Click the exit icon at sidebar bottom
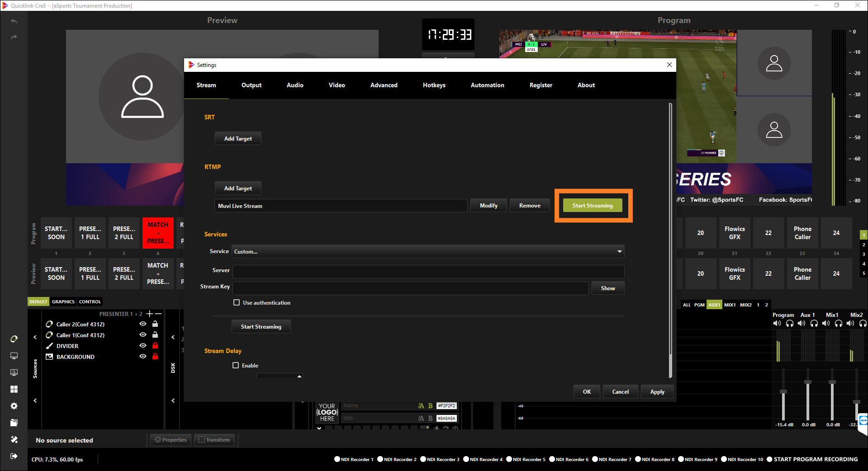Viewport: 868px width, 471px height. click(14, 456)
